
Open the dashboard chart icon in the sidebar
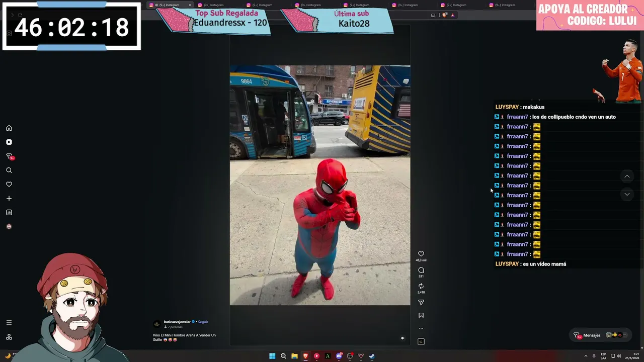click(9, 213)
